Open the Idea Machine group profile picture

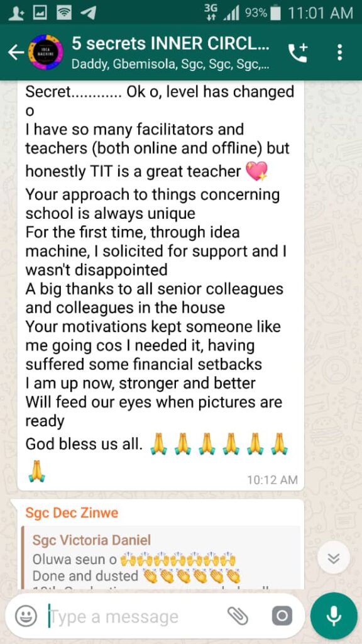tap(45, 52)
